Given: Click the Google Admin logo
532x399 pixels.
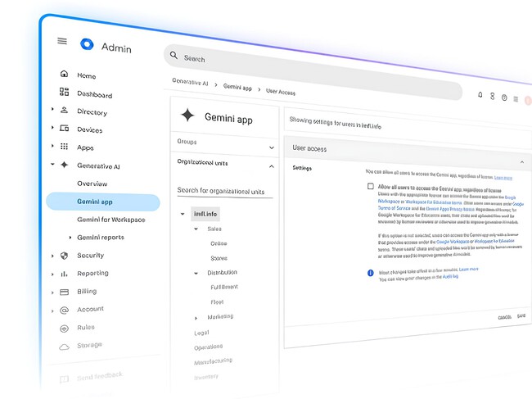Looking at the screenshot, I should click(88, 45).
